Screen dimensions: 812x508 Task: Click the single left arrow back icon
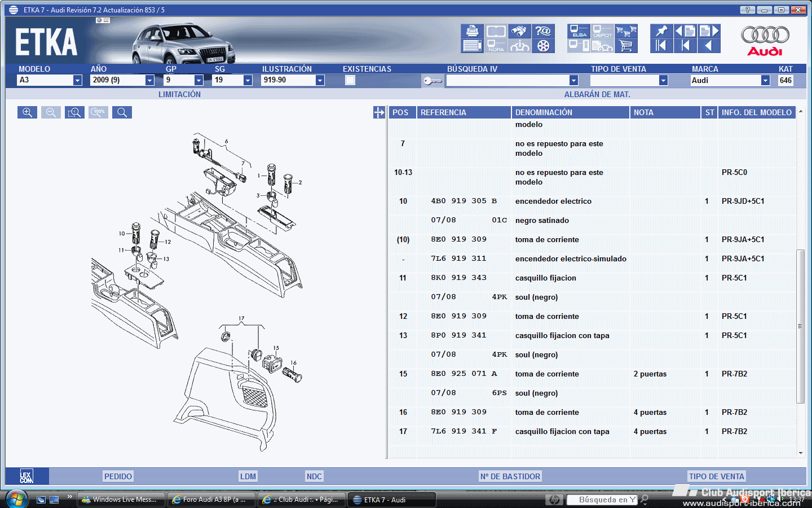(709, 46)
